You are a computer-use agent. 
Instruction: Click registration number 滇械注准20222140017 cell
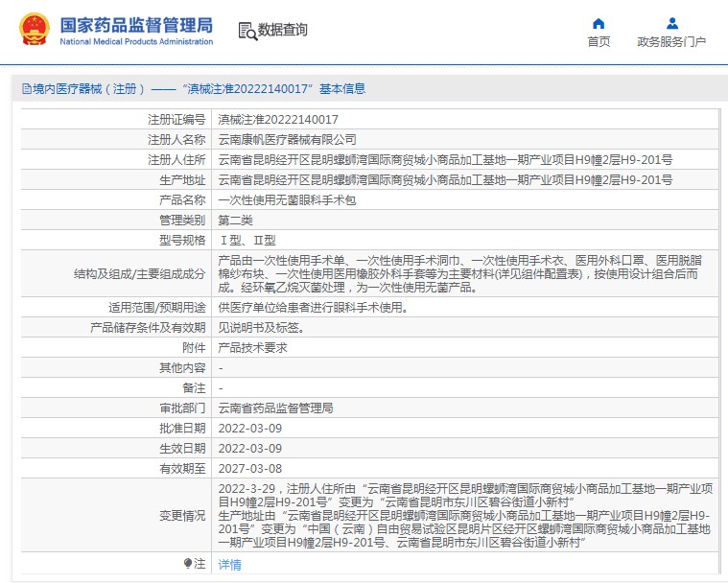278,120
